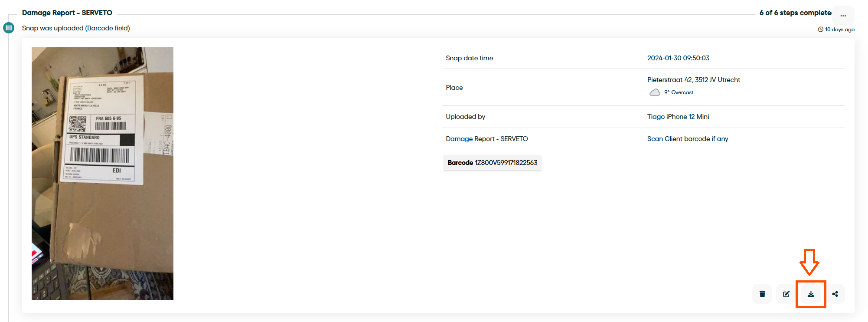Share the snap
Screen dimensions: 868x322
click(835, 294)
